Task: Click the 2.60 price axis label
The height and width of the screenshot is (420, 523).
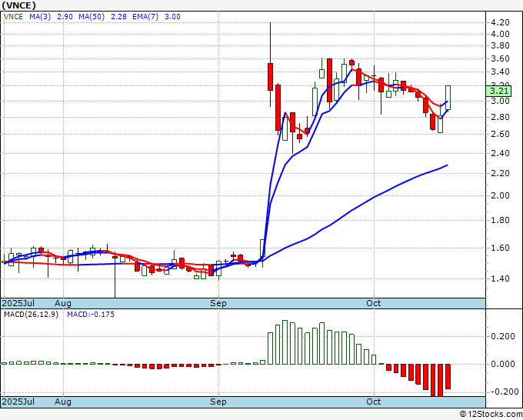Action: (501, 134)
